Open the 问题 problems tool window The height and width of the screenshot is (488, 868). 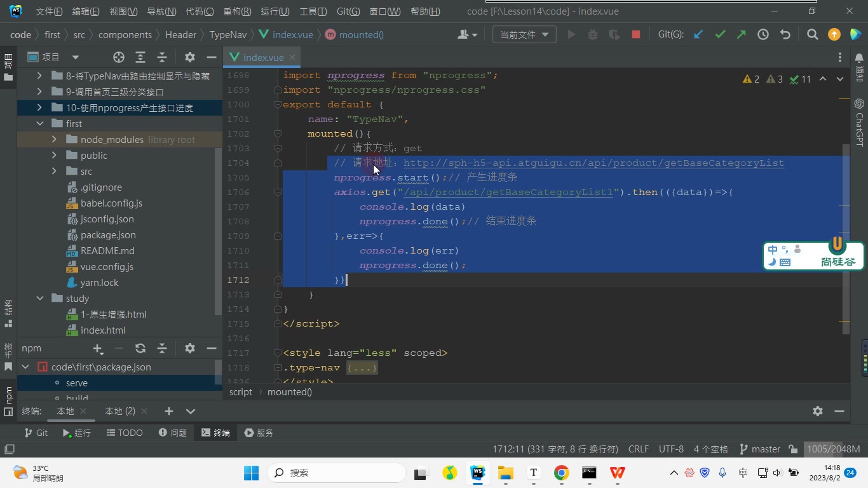172,433
